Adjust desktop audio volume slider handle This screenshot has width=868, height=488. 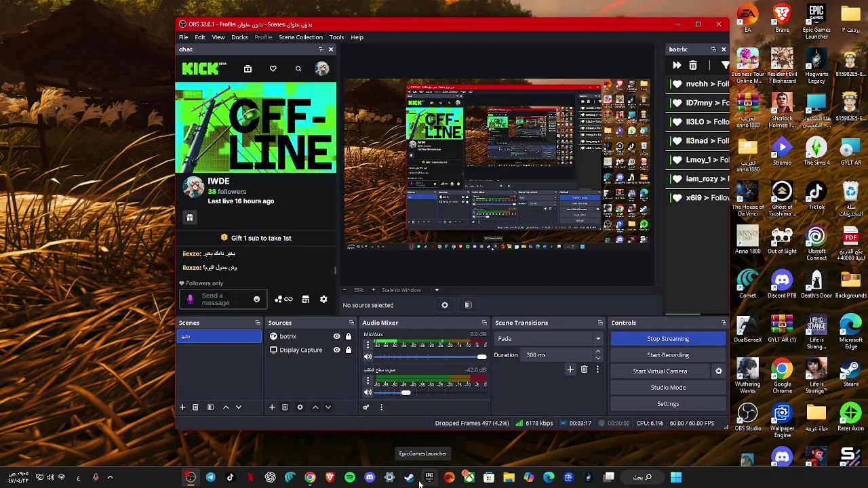(406, 392)
